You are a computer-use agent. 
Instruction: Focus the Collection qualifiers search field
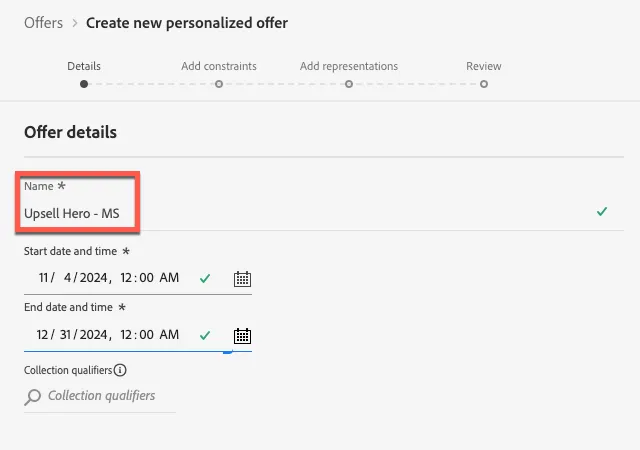100,396
